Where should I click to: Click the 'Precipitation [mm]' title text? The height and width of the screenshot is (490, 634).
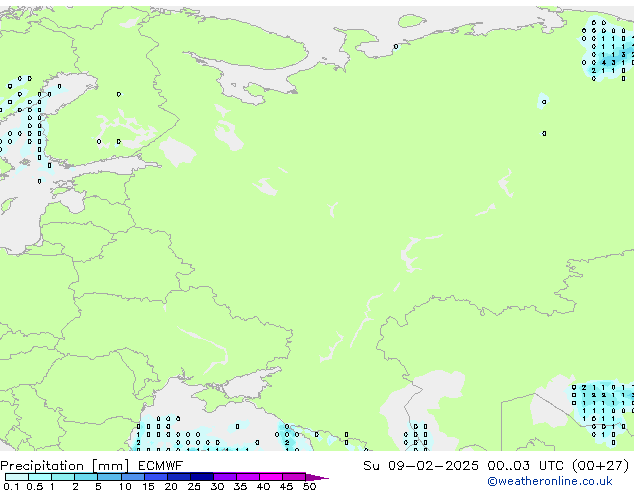tap(65, 466)
